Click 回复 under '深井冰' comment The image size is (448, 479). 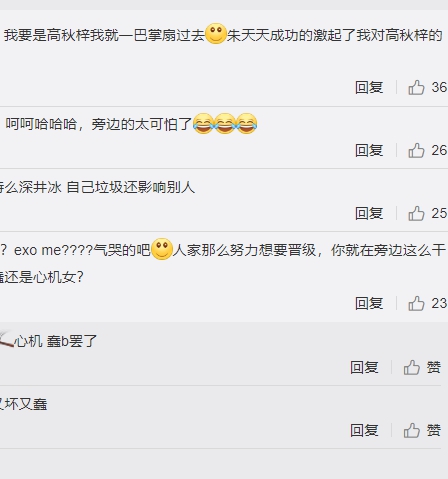(x=369, y=213)
